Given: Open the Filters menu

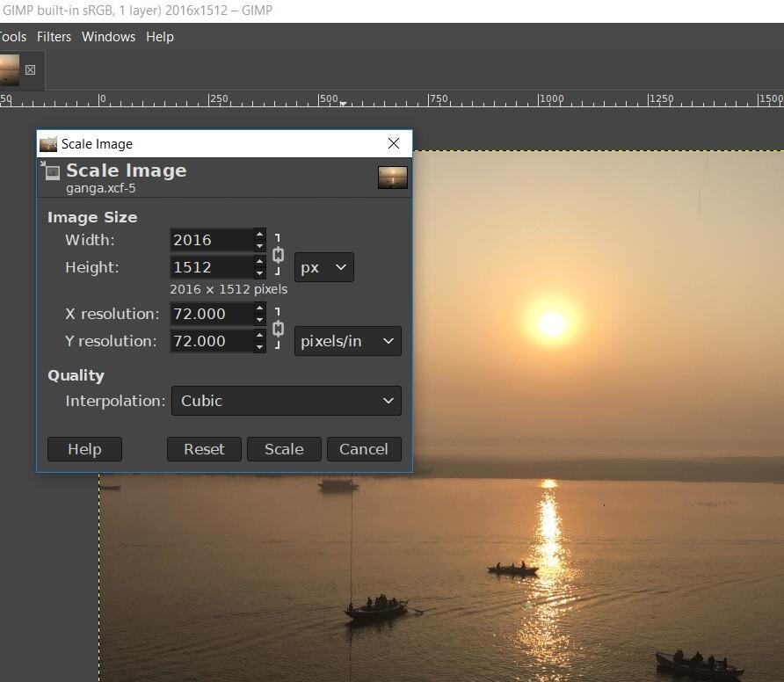Looking at the screenshot, I should 54,37.
